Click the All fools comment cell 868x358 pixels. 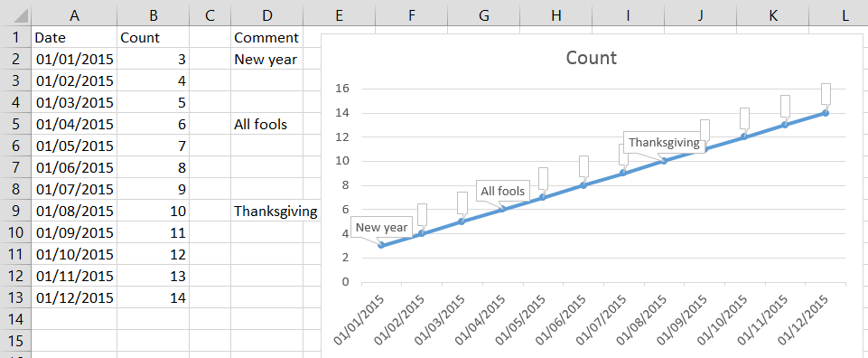(x=266, y=124)
